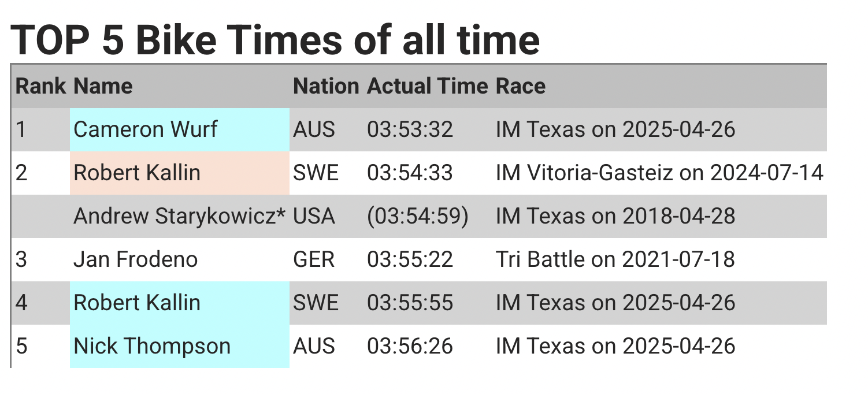Click IM Texas on 2018-04-28 race
868x394 pixels.
(615, 216)
